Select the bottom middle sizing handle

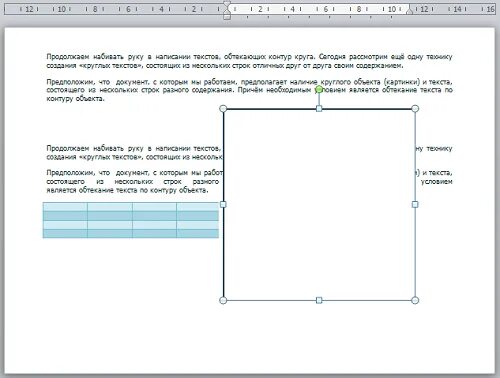tap(319, 300)
